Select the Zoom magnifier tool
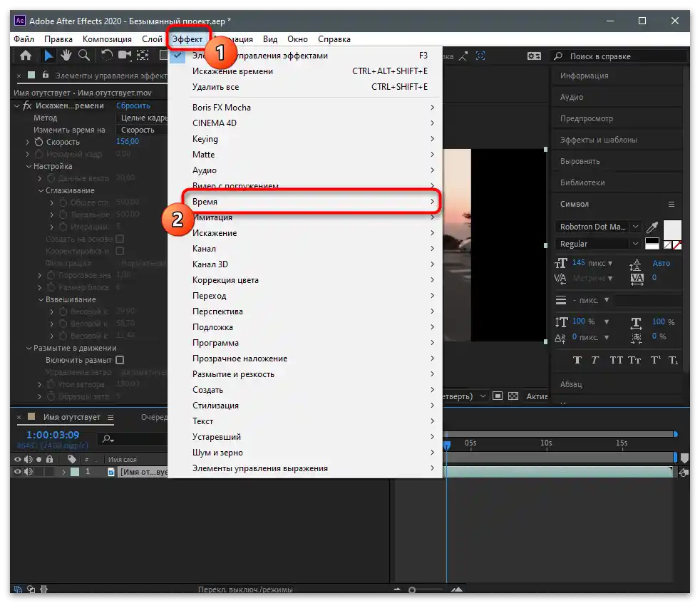The image size is (700, 603). pyautogui.click(x=84, y=56)
